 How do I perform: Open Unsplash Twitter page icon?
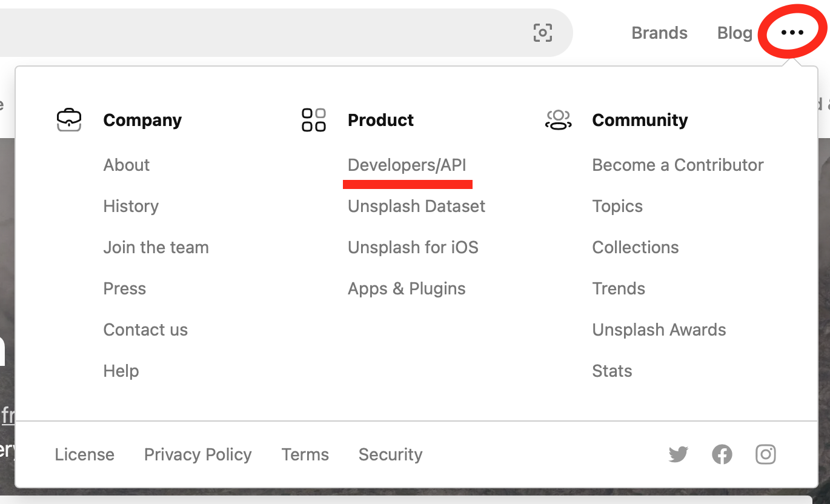[679, 454]
